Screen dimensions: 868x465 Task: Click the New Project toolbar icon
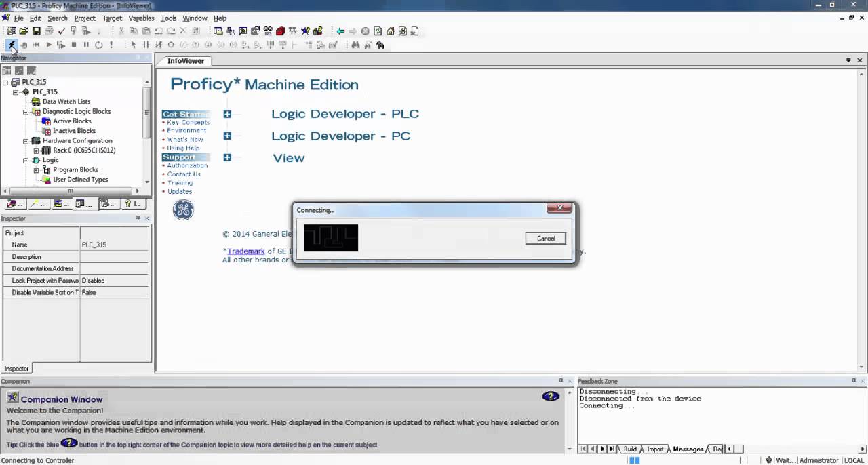11,31
